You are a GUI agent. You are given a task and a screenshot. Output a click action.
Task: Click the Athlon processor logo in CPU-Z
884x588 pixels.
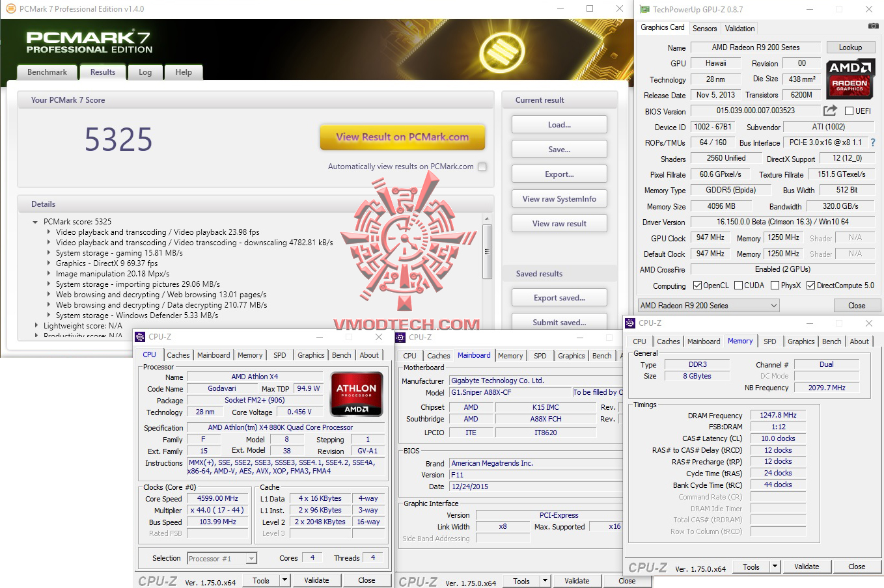[x=356, y=394]
